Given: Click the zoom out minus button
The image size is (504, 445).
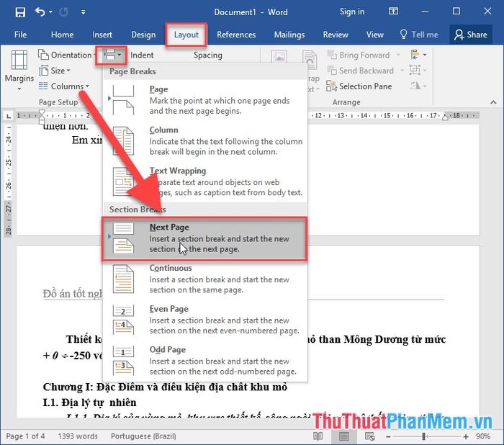Looking at the screenshot, I should 388,436.
